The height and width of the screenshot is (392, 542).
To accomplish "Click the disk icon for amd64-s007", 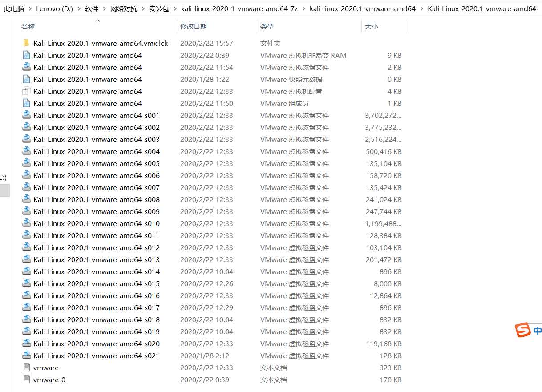I will coord(27,187).
